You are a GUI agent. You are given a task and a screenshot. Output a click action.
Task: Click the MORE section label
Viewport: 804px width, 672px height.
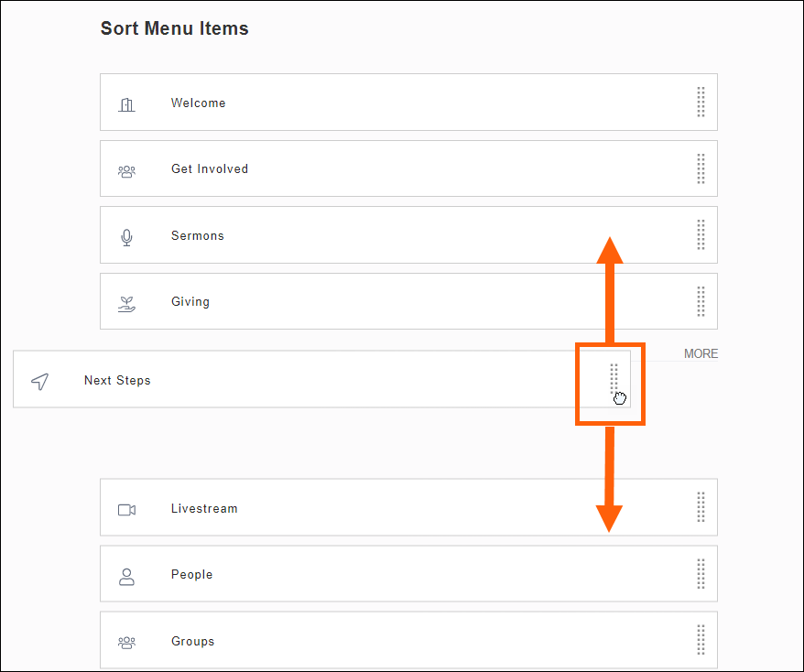701,354
